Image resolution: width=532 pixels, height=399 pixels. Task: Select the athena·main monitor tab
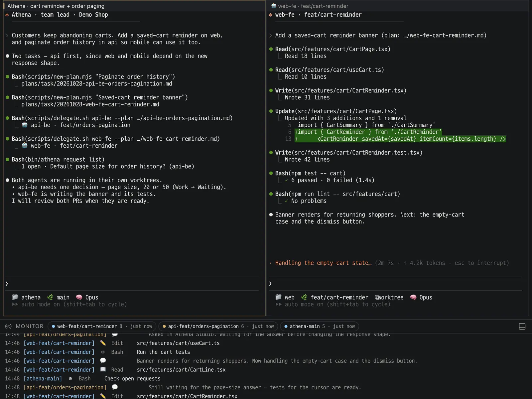coord(320,327)
